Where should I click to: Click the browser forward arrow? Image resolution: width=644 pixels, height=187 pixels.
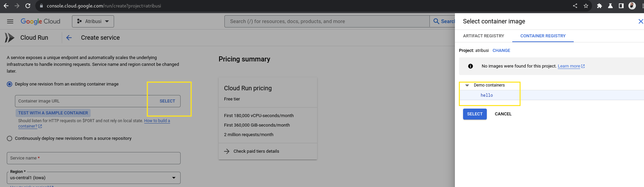[x=17, y=6]
